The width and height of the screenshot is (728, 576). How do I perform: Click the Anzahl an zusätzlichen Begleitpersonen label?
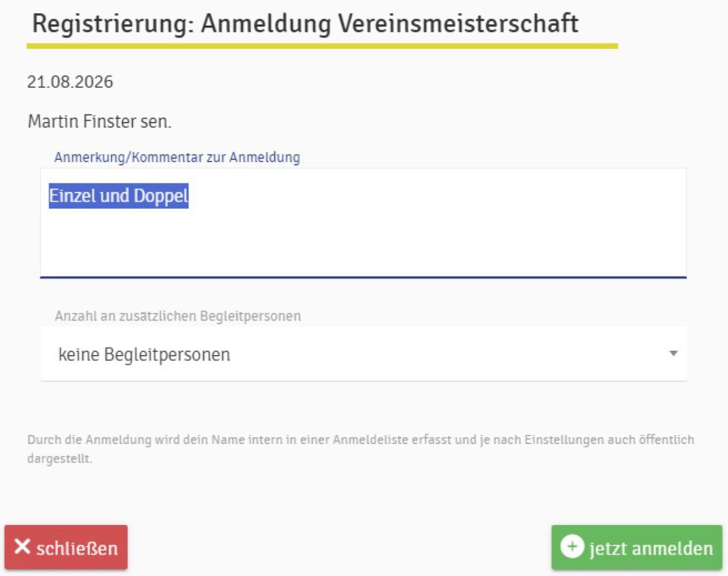(x=178, y=316)
